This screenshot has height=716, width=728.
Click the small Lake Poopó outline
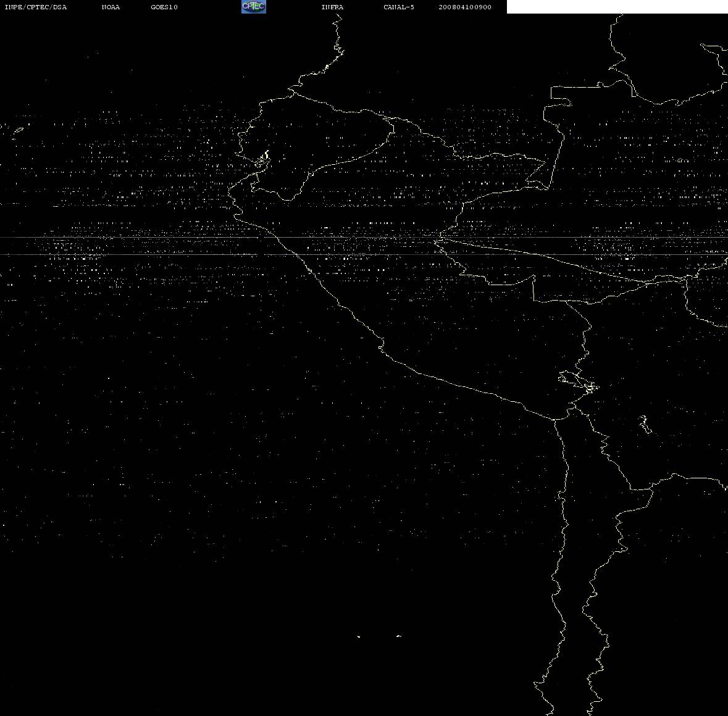[645, 424]
